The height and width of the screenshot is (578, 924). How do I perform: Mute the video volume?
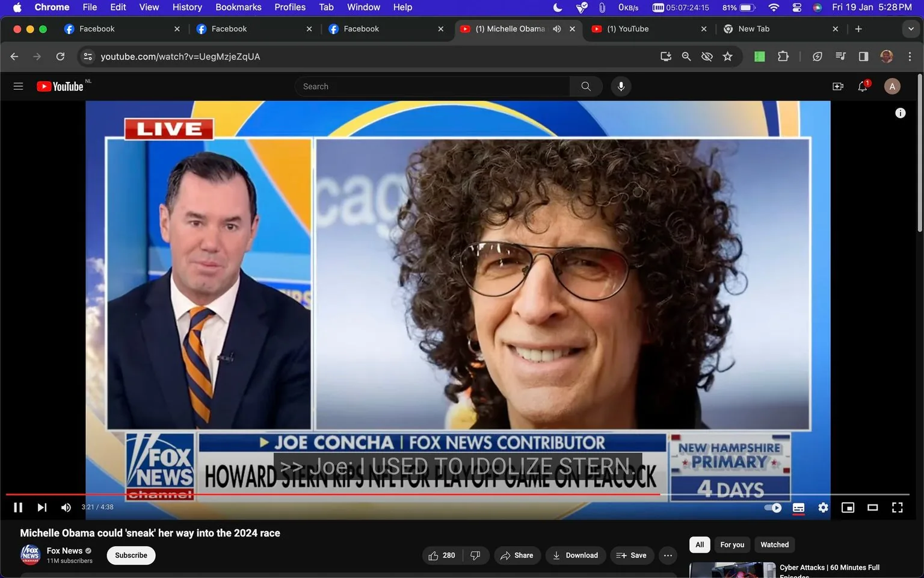coord(66,508)
